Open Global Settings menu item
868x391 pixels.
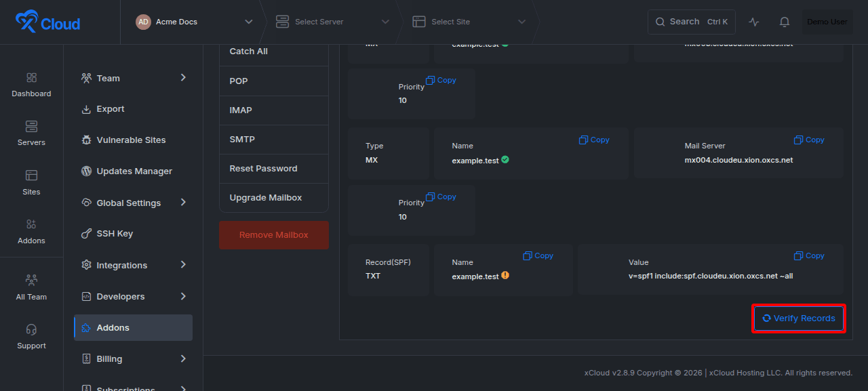[133, 203]
